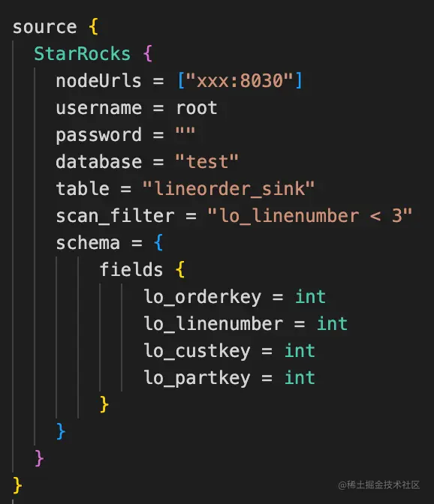The width and height of the screenshot is (434, 504).
Task: Click the "schema" key
Action: pos(88,243)
